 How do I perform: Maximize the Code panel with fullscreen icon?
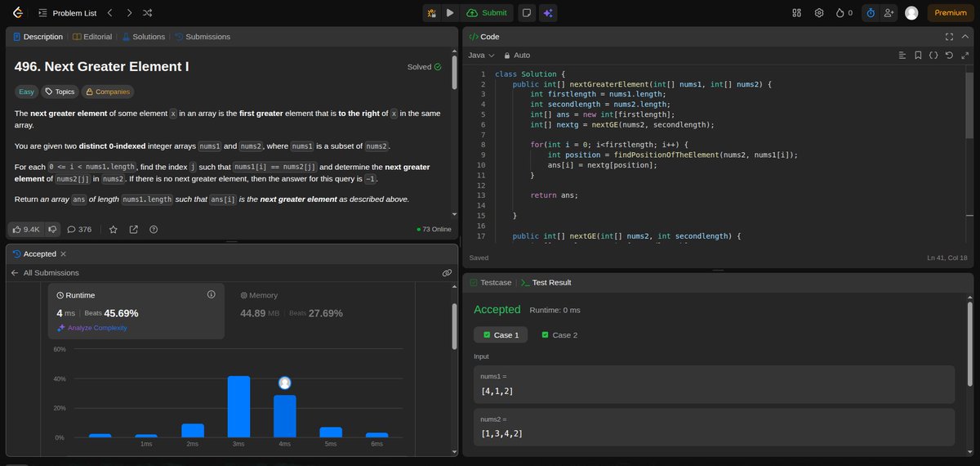pos(949,37)
